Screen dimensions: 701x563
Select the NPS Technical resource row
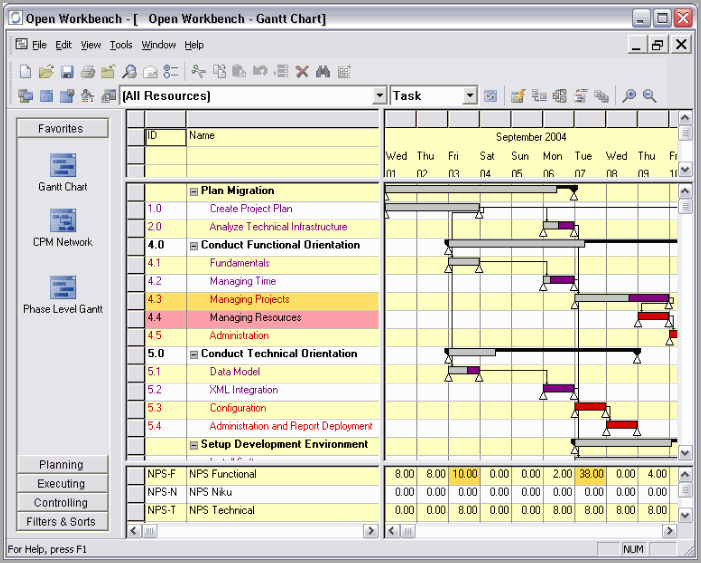(x=262, y=510)
